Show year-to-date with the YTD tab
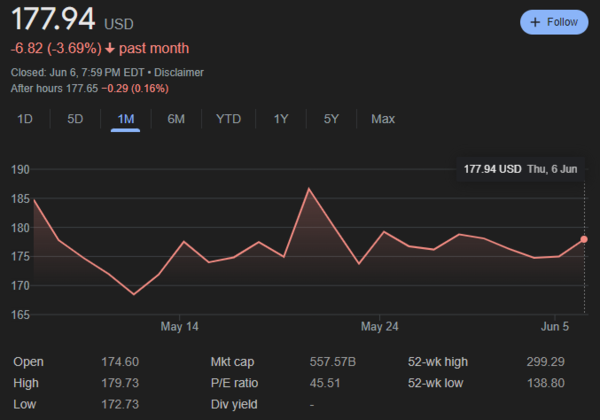This screenshot has width=600, height=420. [228, 119]
